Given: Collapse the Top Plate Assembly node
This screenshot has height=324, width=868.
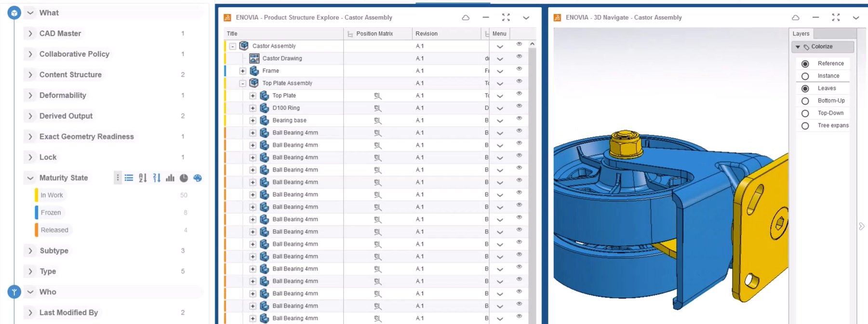Looking at the screenshot, I should click(x=243, y=83).
